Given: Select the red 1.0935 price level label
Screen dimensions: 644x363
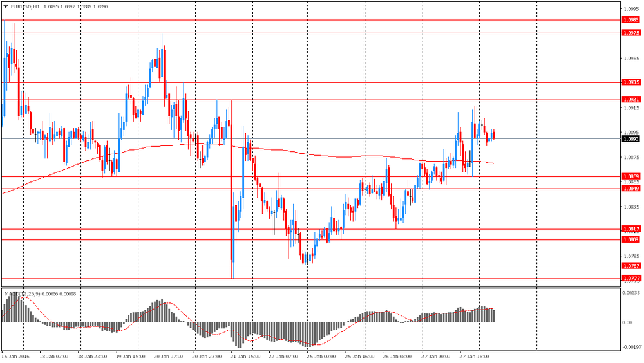Looking at the screenshot, I should [x=631, y=82].
